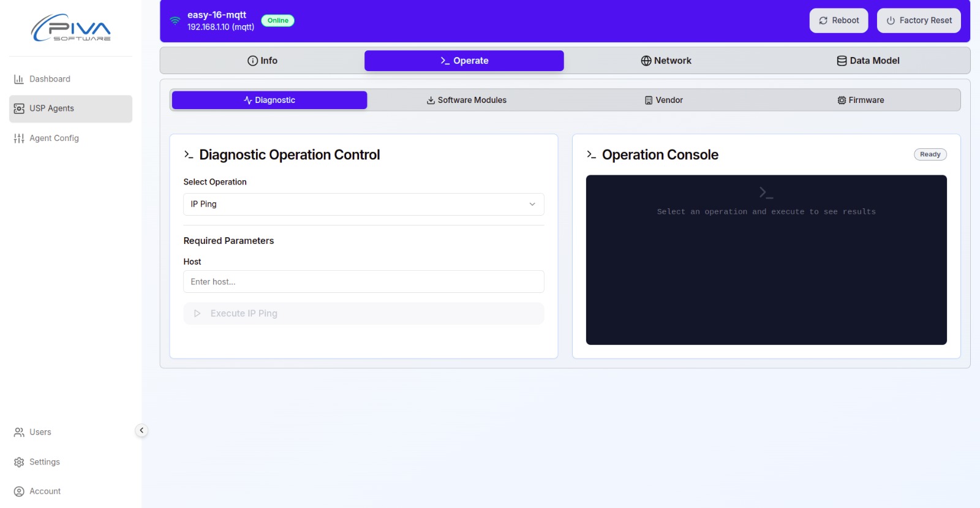
Task: Switch to the Network tab
Action: (x=666, y=61)
